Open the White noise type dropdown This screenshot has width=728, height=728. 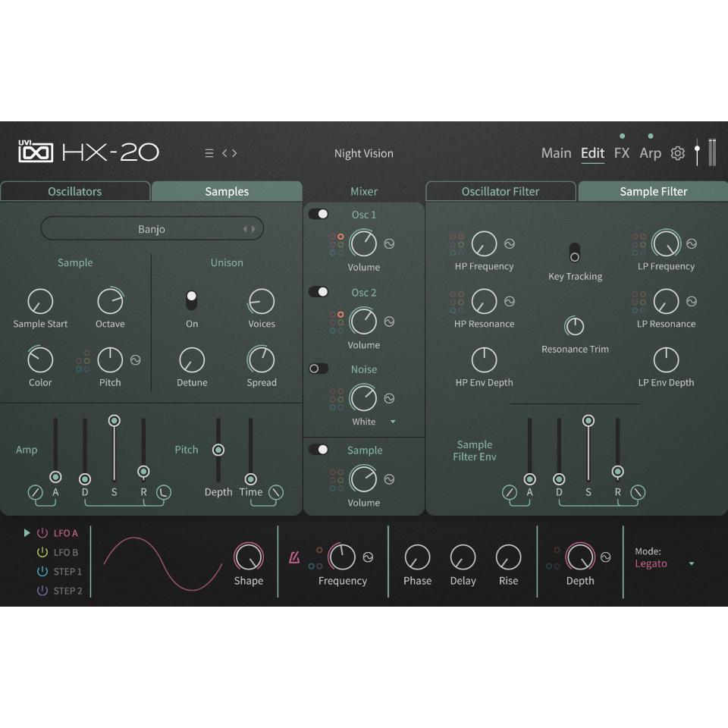tap(393, 422)
